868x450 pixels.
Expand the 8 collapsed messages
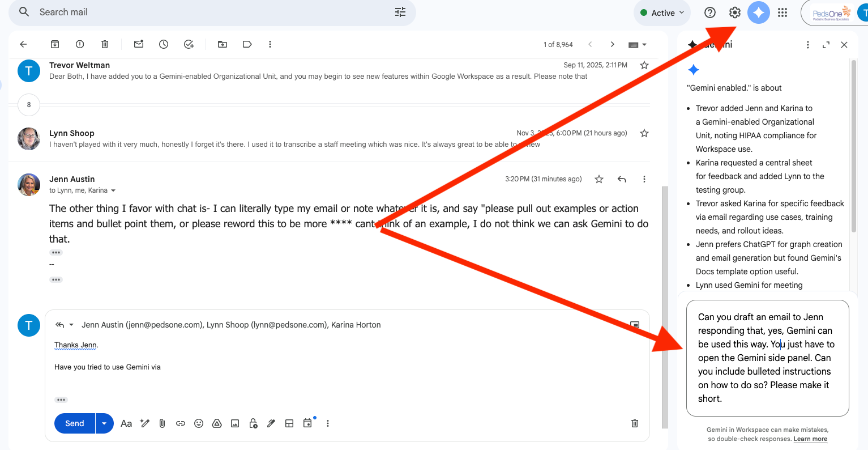tap(29, 105)
